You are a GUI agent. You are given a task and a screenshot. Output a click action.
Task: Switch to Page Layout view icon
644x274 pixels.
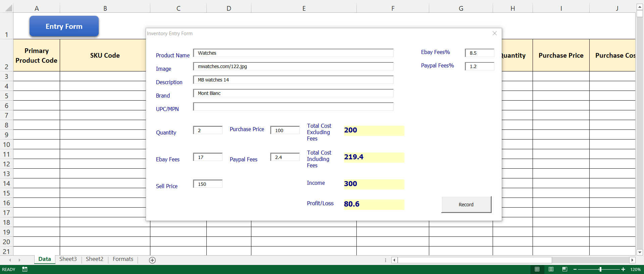[551, 269]
